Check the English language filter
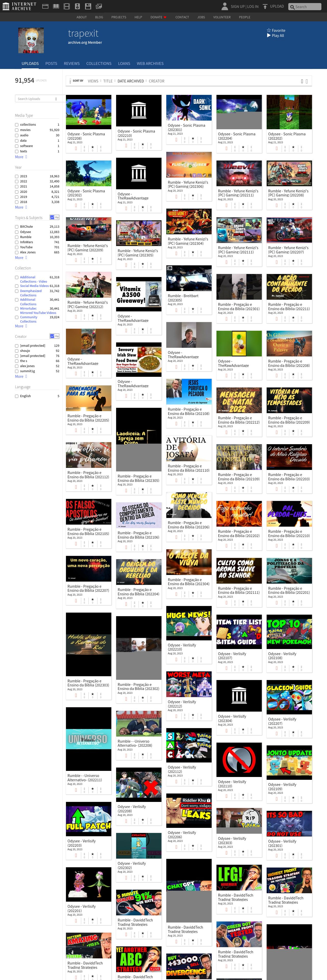Image resolution: width=327 pixels, height=980 pixels. [17, 396]
